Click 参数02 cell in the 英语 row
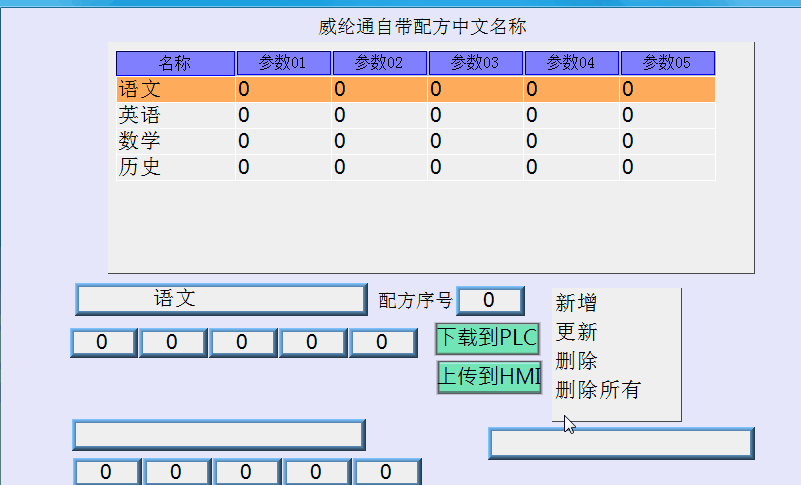 [379, 116]
